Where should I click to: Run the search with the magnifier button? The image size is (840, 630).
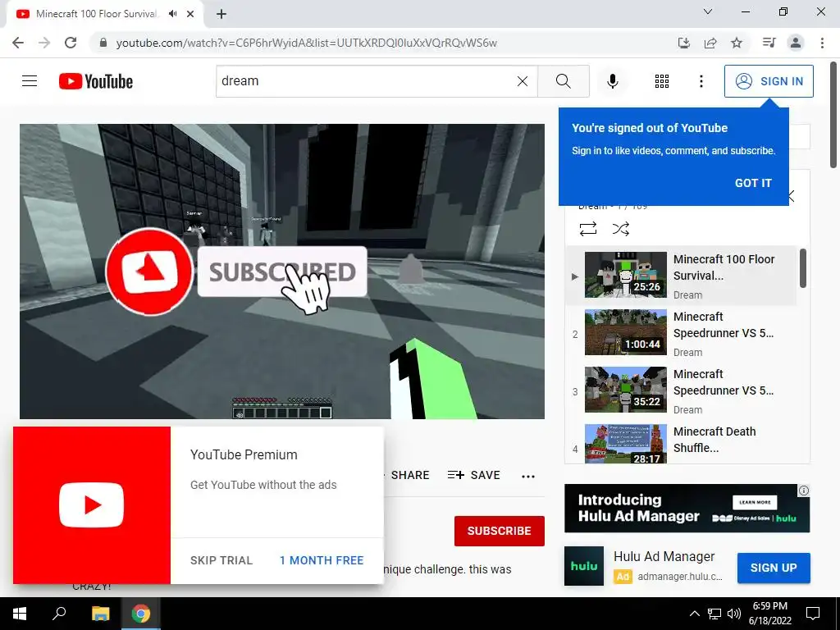click(x=563, y=81)
